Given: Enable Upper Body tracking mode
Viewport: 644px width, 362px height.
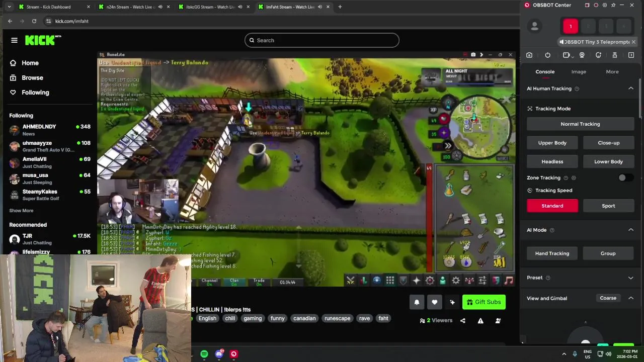Looking at the screenshot, I should click(x=552, y=143).
